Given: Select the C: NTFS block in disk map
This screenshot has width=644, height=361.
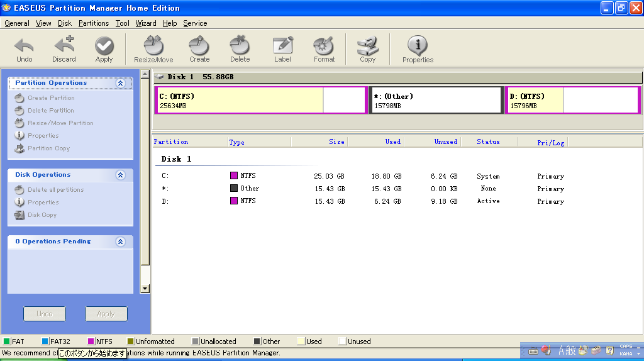Looking at the screenshot, I should coord(261,100).
